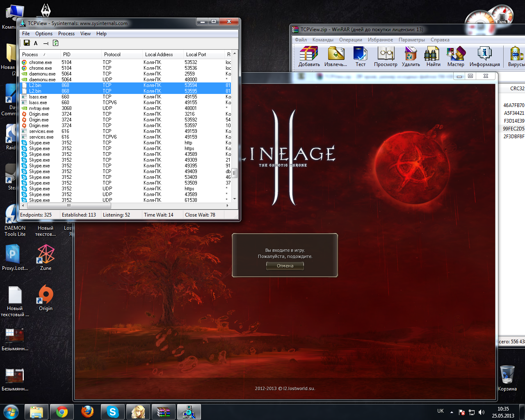525x420 pixels.
Task: Click the Lineage II game taskbar icon
Action: pyautogui.click(x=138, y=412)
